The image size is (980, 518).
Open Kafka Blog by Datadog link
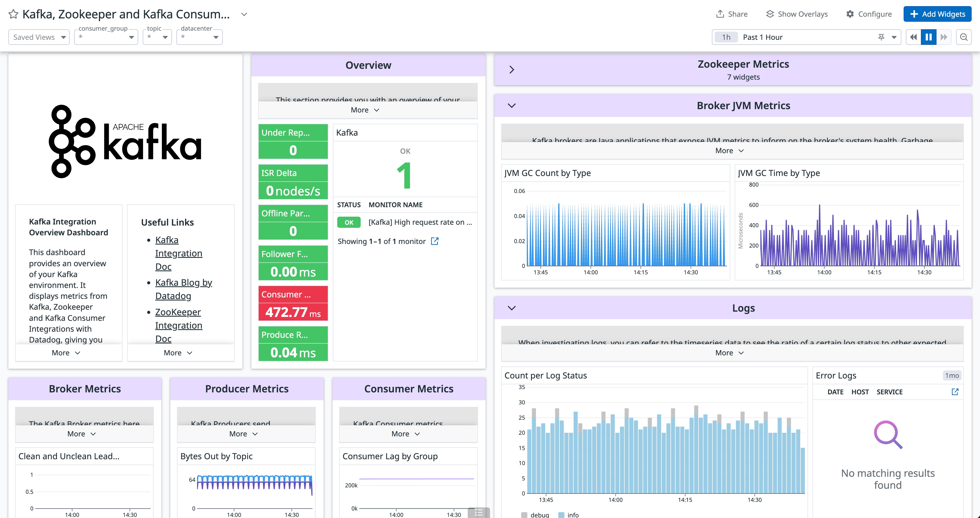(183, 289)
